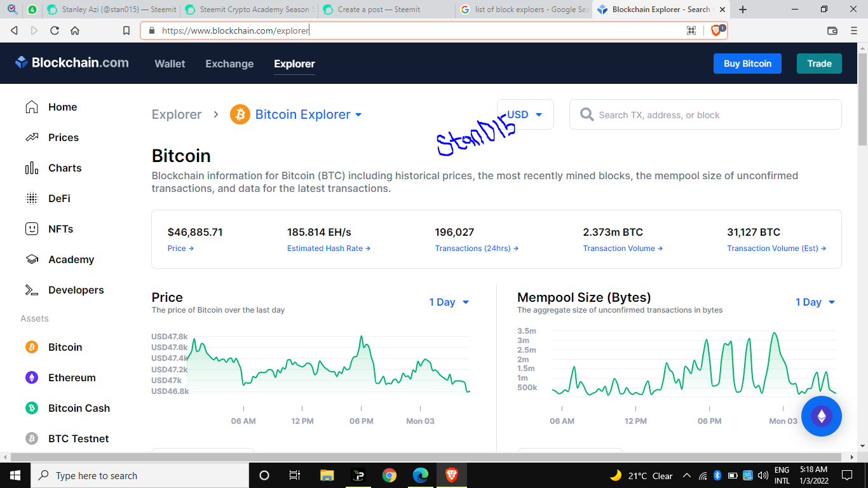Open the Explorer nav item

tap(294, 64)
